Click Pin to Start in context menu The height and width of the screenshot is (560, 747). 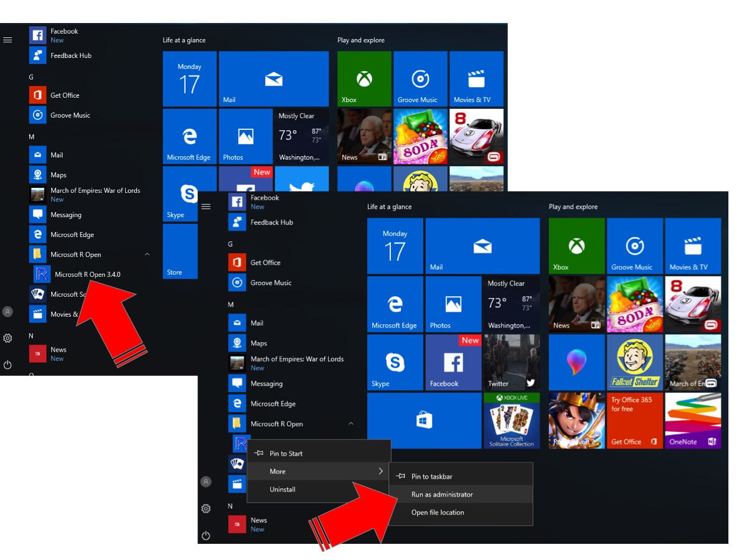286,454
